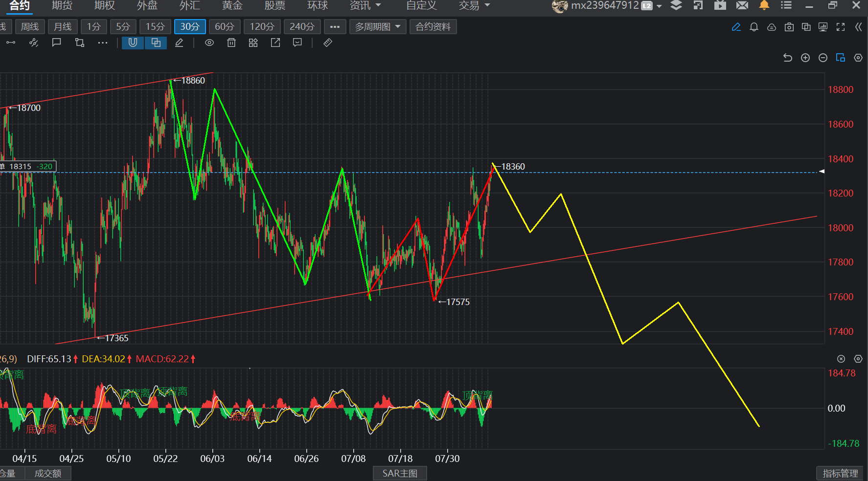Open the overlay comparison squares icon
868x481 pixels.
point(806,27)
